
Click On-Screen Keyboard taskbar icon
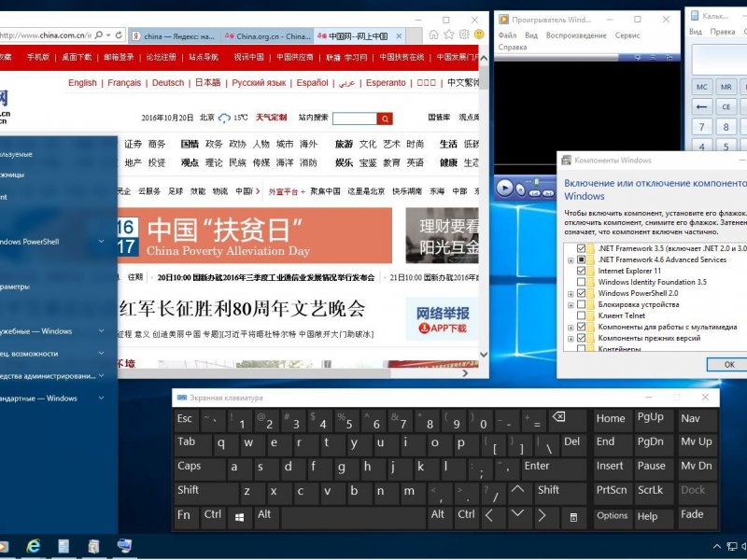pyautogui.click(x=124, y=546)
